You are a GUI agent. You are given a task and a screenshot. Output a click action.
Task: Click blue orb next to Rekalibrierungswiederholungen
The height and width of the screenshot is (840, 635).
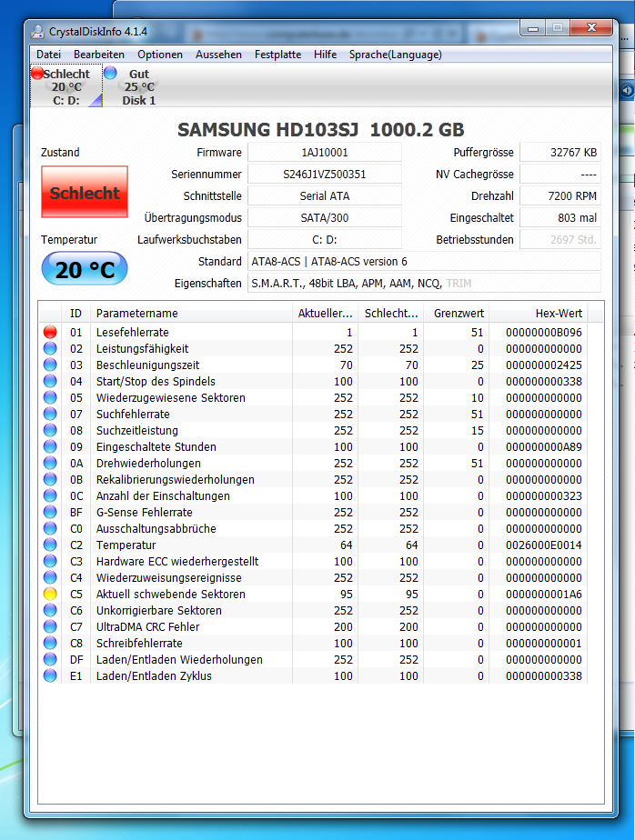50,479
